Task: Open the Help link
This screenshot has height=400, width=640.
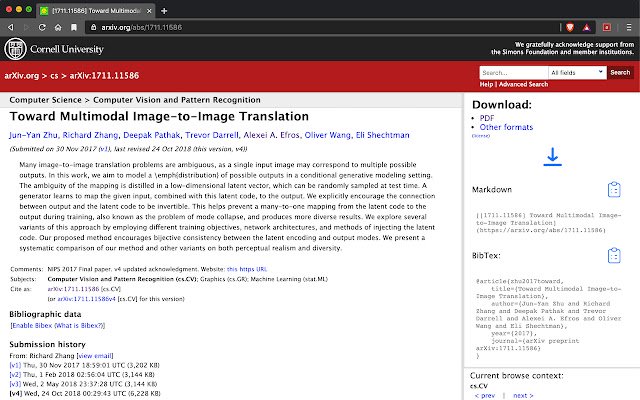Action: coord(486,84)
